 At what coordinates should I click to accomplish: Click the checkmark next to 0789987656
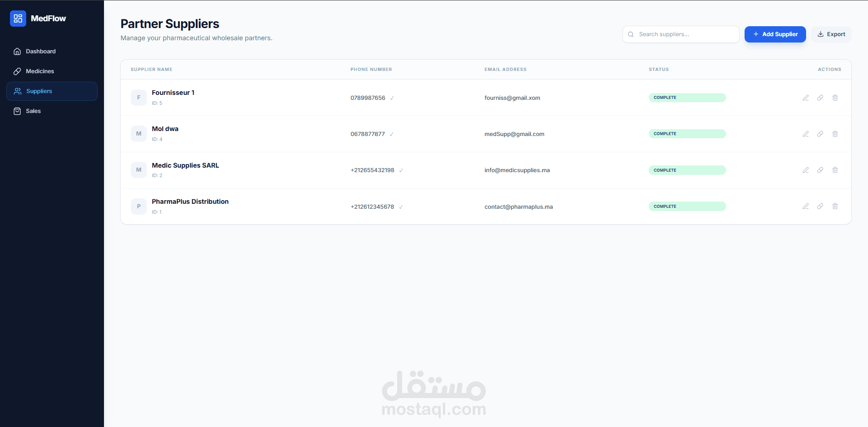(392, 98)
